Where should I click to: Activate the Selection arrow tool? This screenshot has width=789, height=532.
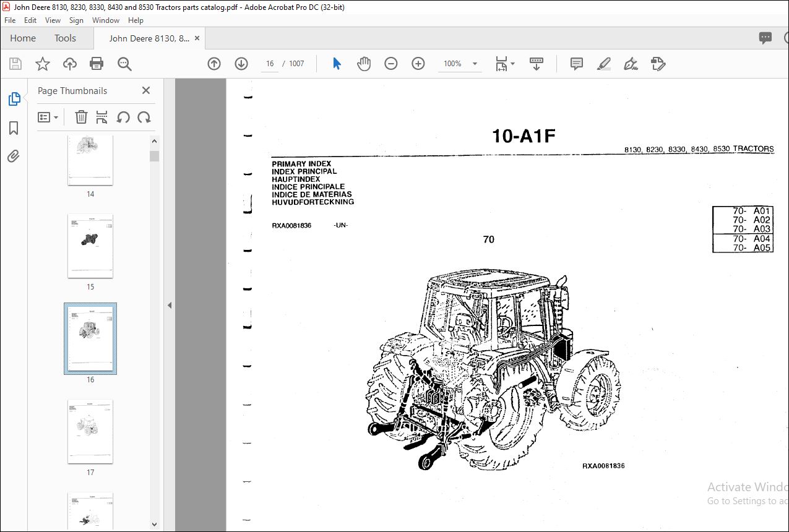click(x=337, y=64)
